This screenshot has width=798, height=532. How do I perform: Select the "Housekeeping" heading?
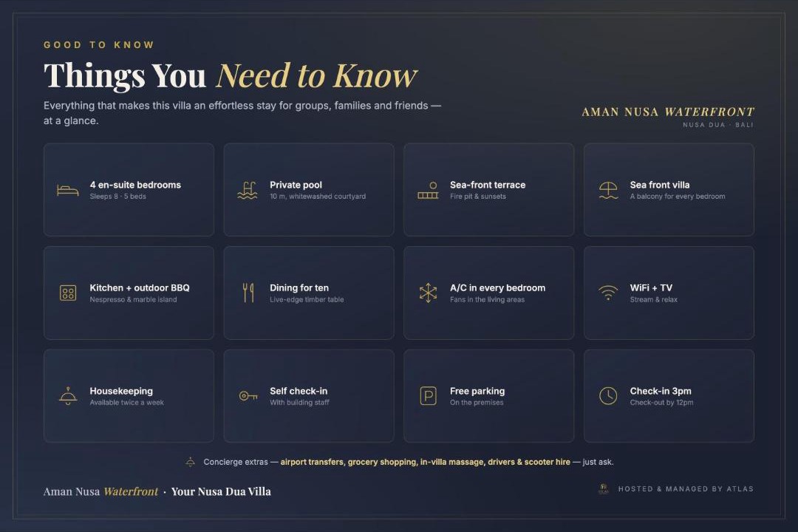click(x=121, y=391)
